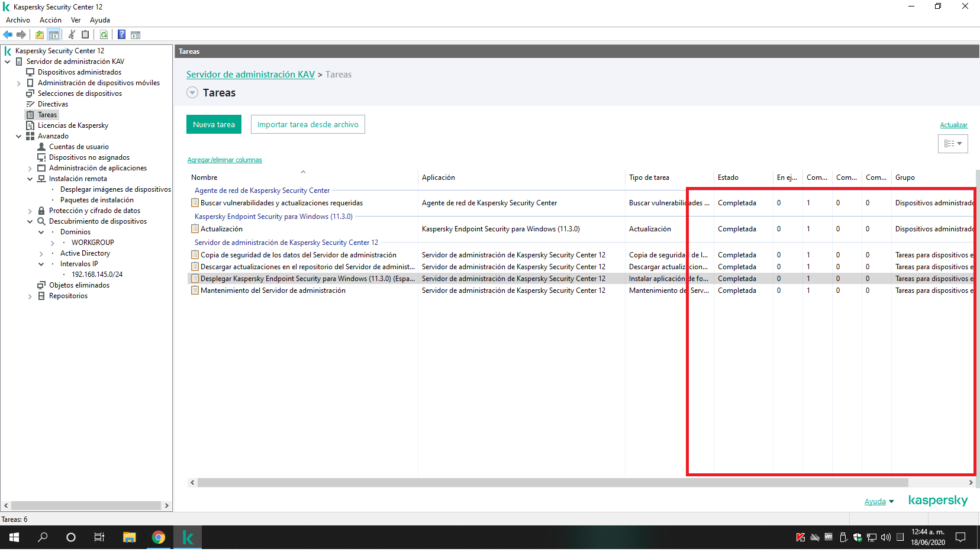
Task: Open Google Chrome from the taskbar
Action: pyautogui.click(x=158, y=537)
